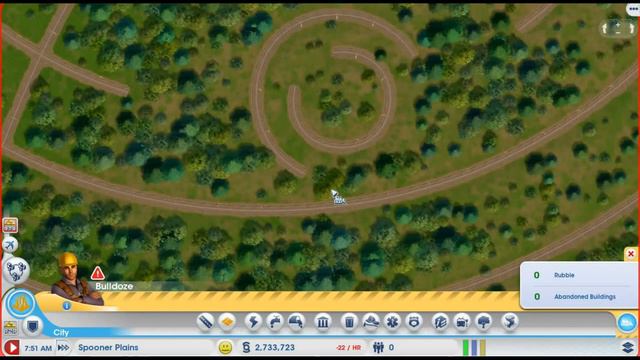Click the Bulldoze label text
This screenshot has height=360, width=640.
[114, 286]
